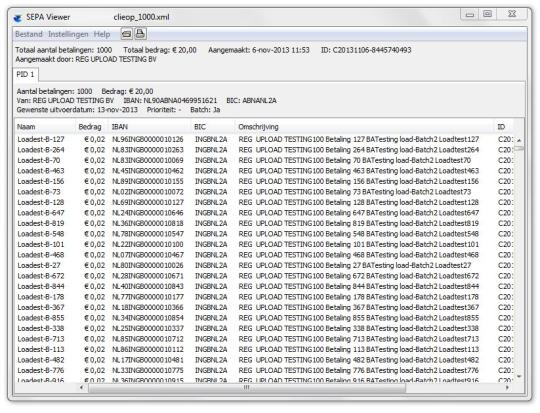Select row Loadest-B-338
Image resolution: width=540 pixels, height=413 pixels.
pyautogui.click(x=264, y=328)
